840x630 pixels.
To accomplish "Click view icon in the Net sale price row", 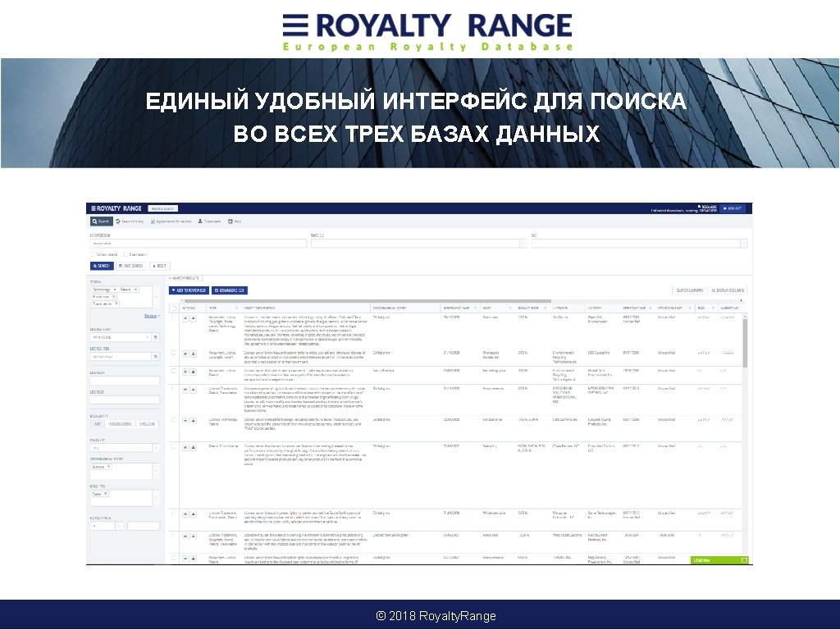I will coord(185,421).
